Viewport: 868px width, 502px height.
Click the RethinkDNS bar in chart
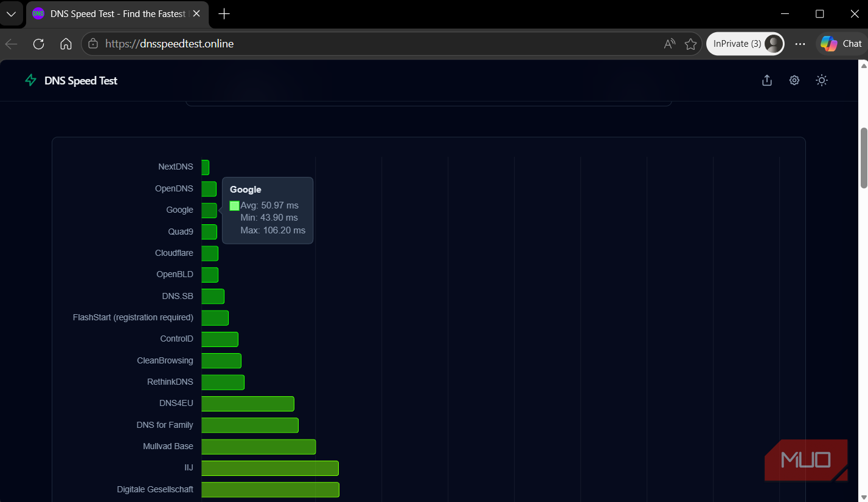click(223, 382)
